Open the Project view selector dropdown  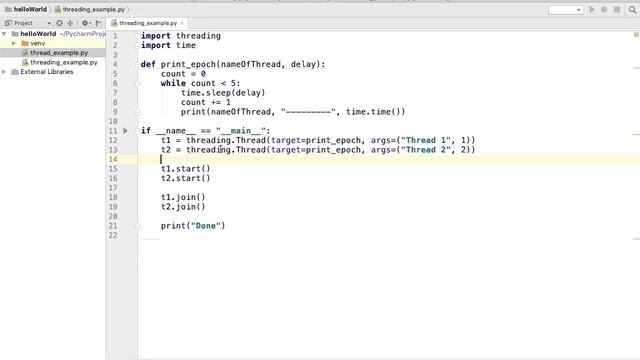49,23
